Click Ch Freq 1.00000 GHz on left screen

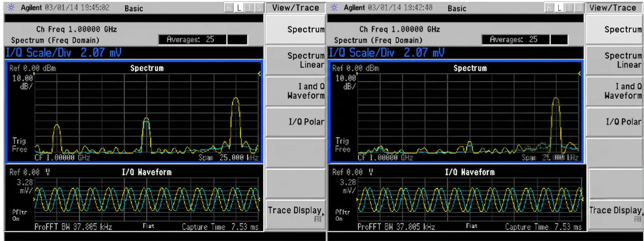click(76, 29)
